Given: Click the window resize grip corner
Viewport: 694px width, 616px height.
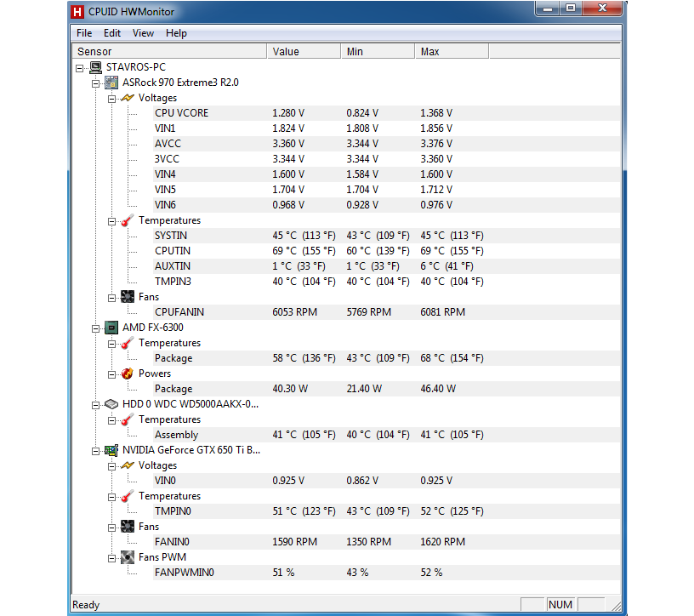Looking at the screenshot, I should coord(616,607).
